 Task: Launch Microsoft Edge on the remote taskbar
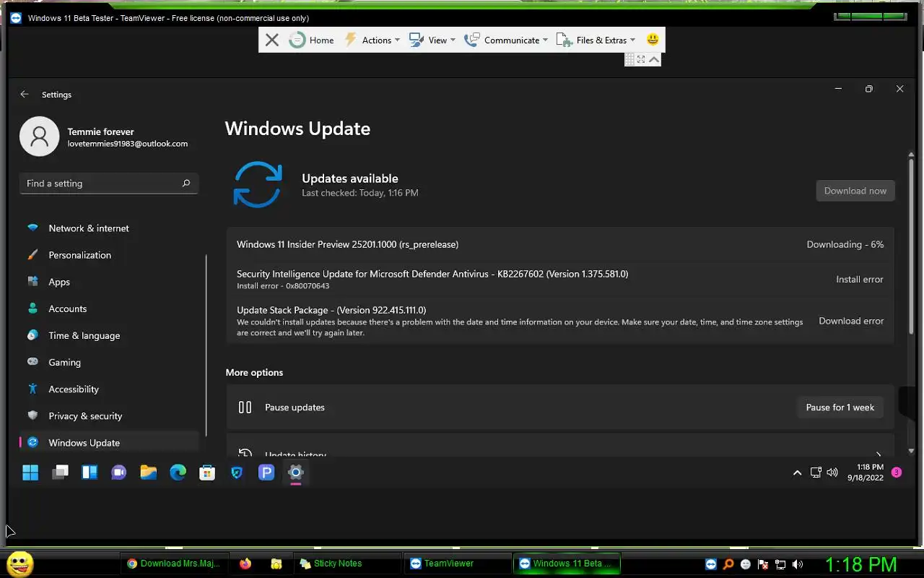point(178,473)
